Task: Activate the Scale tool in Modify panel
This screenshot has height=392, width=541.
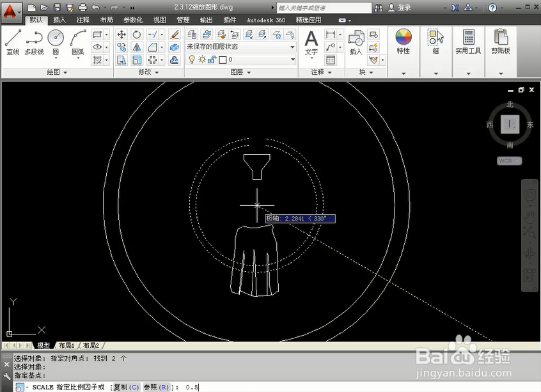Action: [137, 60]
